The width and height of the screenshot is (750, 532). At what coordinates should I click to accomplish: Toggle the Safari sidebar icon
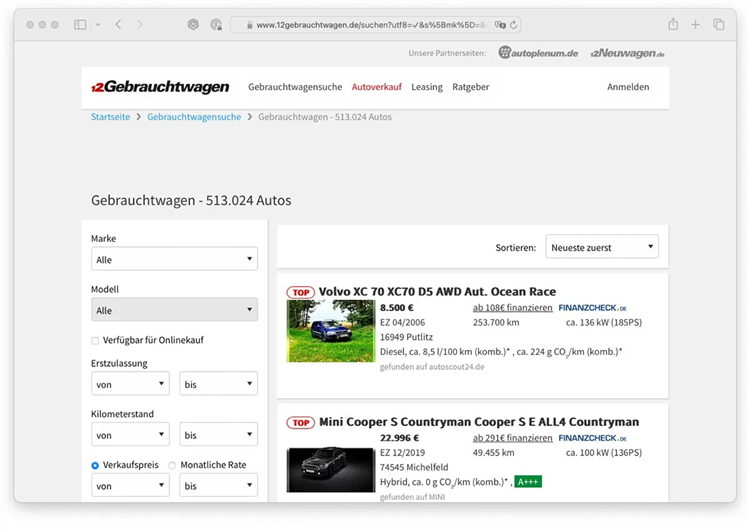click(x=80, y=24)
